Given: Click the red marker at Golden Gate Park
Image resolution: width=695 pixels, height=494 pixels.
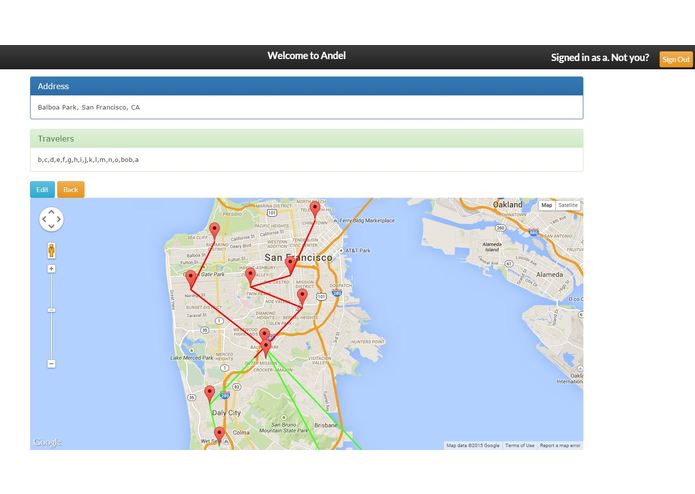Looking at the screenshot, I should pyautogui.click(x=191, y=279).
